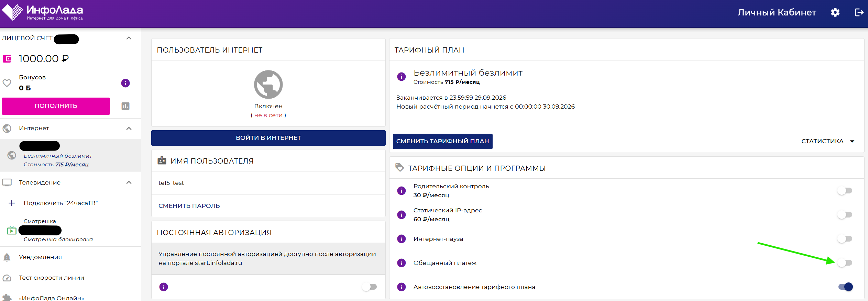868x301 pixels.
Task: Toggle the Постоянная авторизация switch
Action: tap(370, 287)
